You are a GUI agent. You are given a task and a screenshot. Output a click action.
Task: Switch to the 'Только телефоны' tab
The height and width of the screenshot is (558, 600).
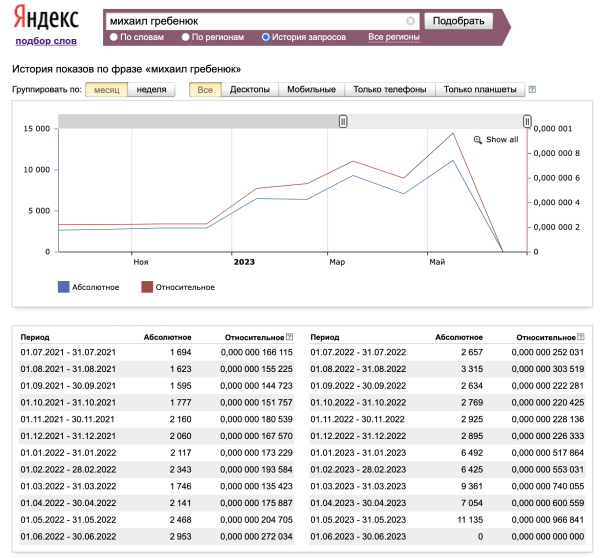pos(389,90)
